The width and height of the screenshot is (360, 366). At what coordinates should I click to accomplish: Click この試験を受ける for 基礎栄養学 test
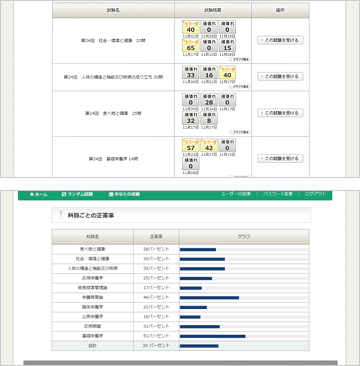pyautogui.click(x=280, y=158)
